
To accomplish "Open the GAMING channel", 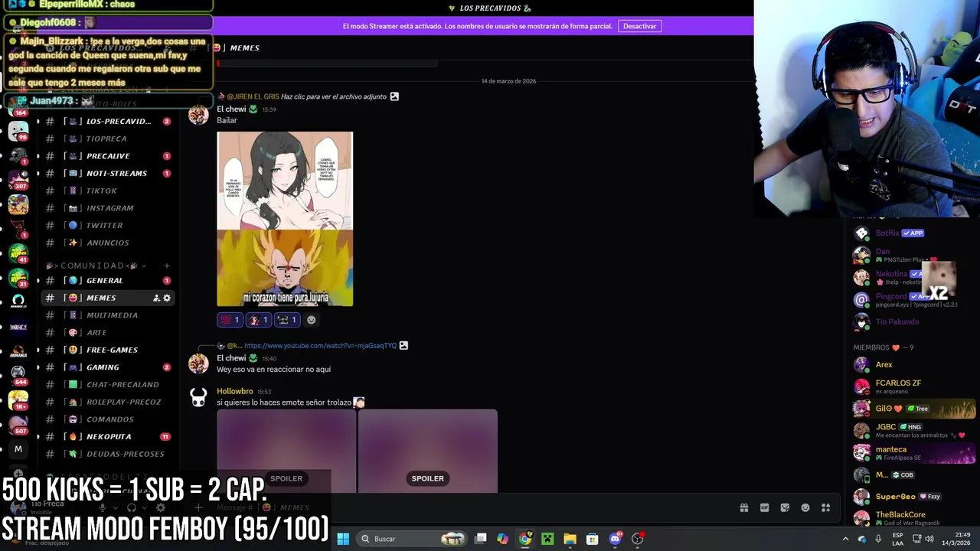I will coord(108,367).
